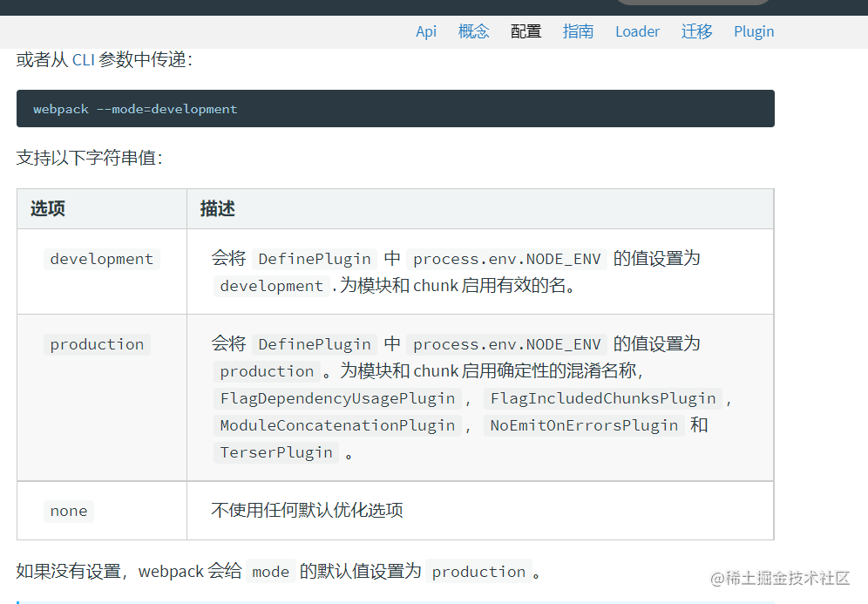Click development code in the description cell
868x604 pixels.
click(271, 286)
